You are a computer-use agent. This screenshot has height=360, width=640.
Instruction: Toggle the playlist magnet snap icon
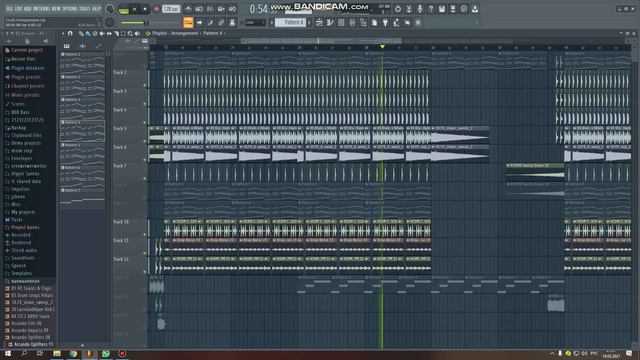tap(70, 33)
